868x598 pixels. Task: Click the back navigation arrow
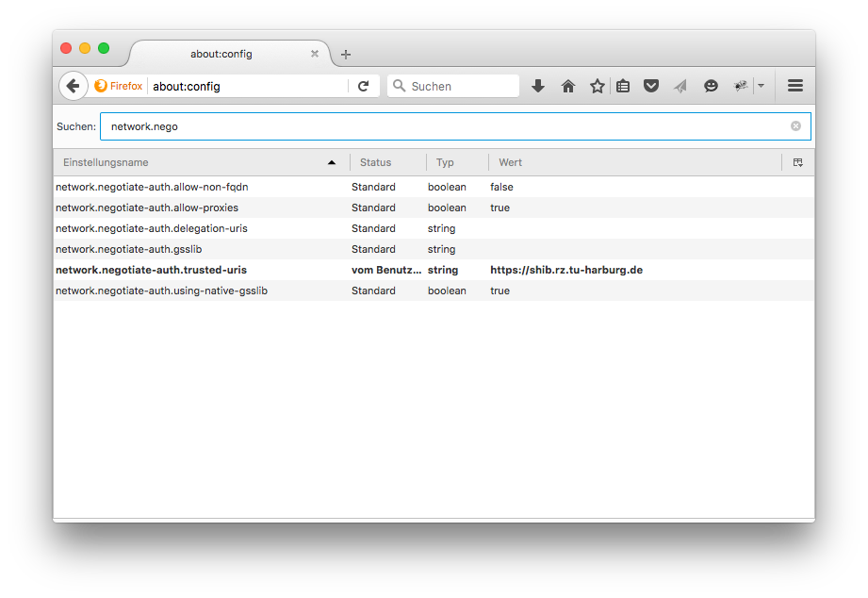(x=74, y=86)
